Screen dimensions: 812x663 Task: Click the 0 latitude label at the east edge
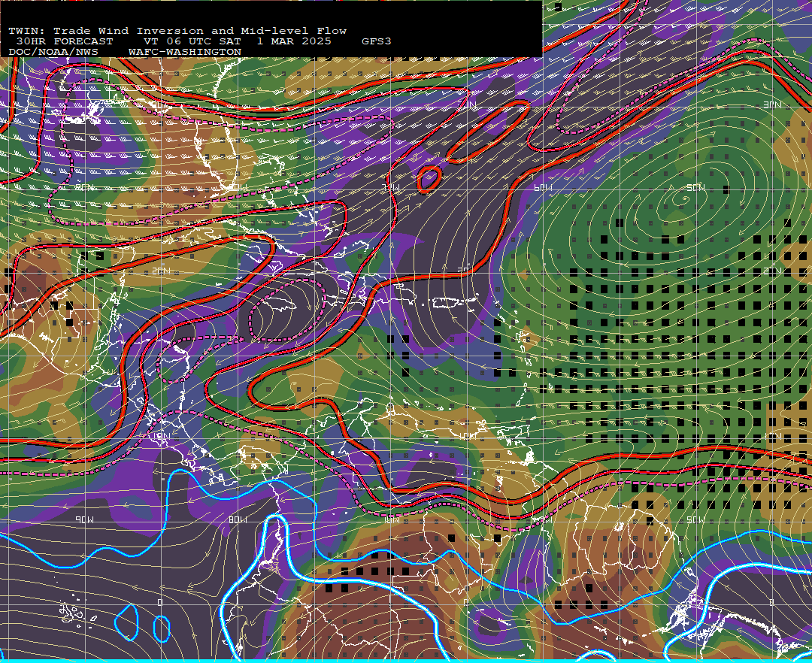pyautogui.click(x=771, y=602)
